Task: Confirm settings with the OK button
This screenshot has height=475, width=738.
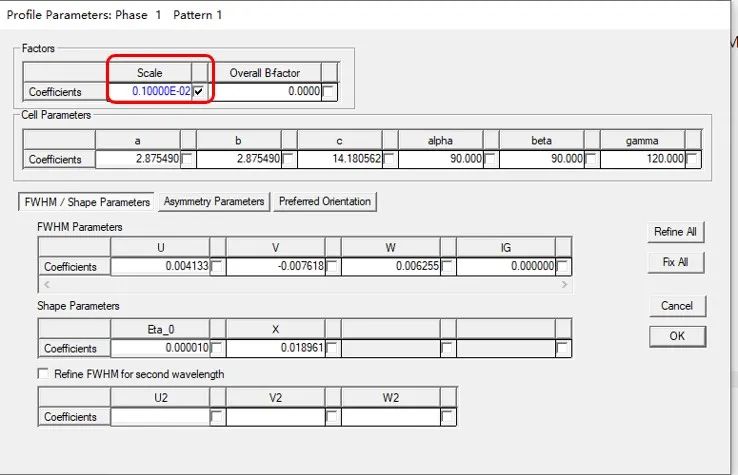Action: [x=676, y=336]
